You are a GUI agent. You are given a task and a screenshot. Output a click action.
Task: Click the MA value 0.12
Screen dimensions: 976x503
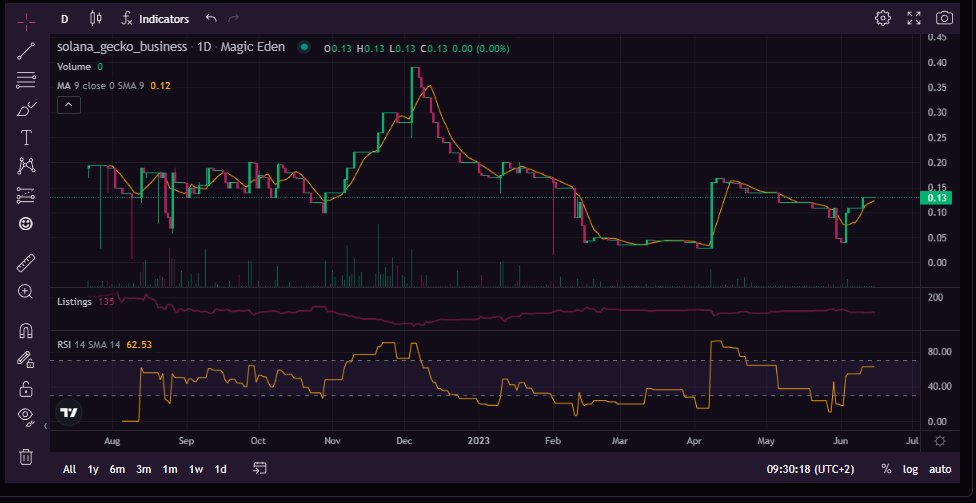(x=161, y=85)
